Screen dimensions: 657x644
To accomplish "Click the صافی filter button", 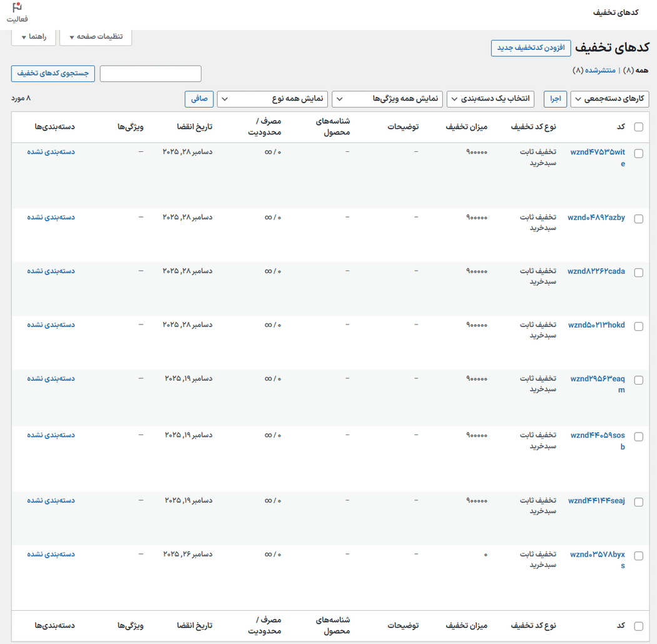I will coord(199,99).
